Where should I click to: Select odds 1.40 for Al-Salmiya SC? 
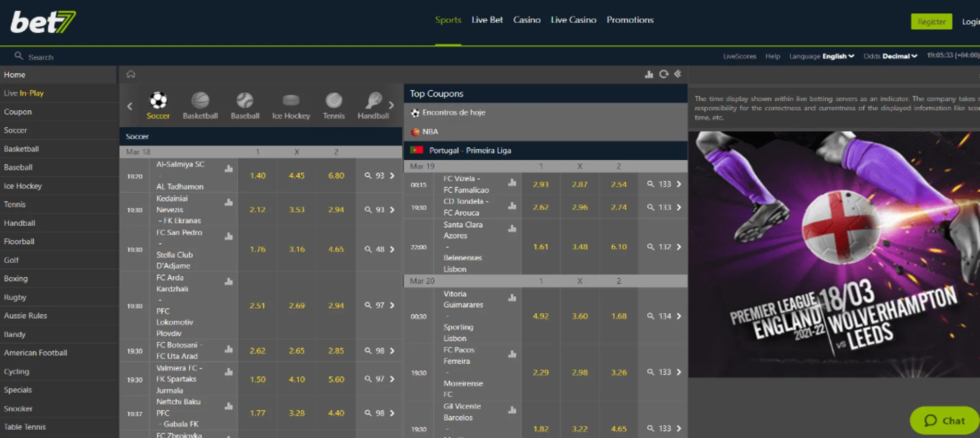pyautogui.click(x=257, y=176)
